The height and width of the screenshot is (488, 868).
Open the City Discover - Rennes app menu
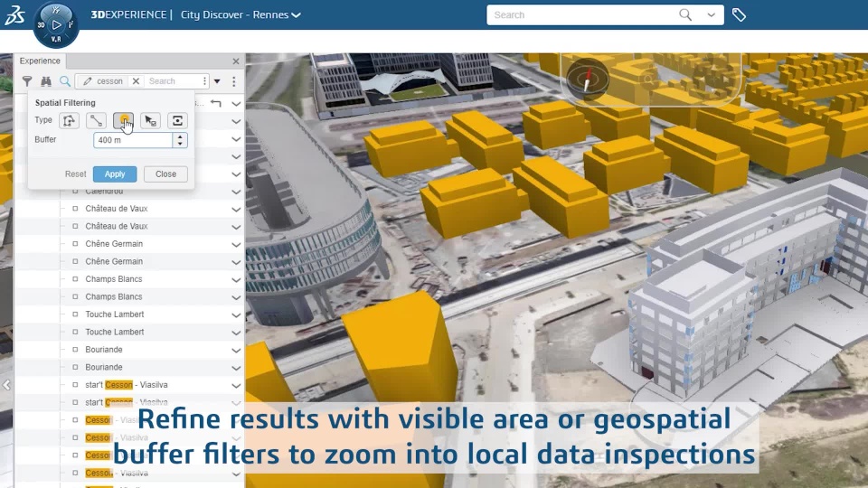pos(241,15)
